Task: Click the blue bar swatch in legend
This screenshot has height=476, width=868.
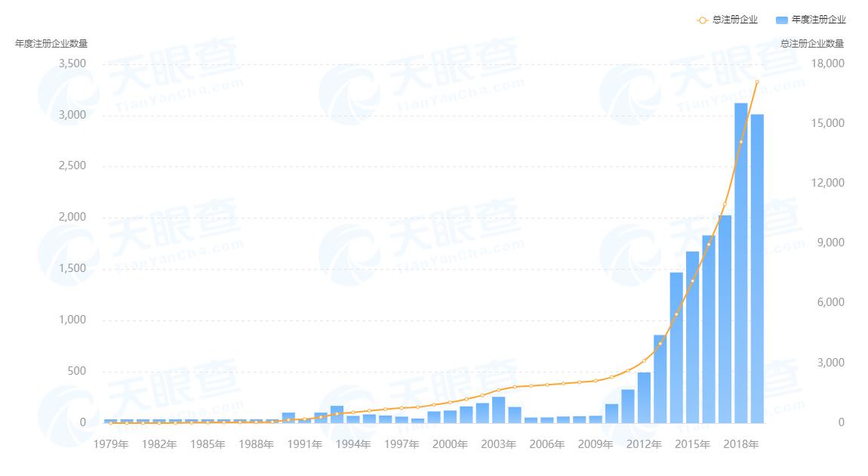Action: 782,20
